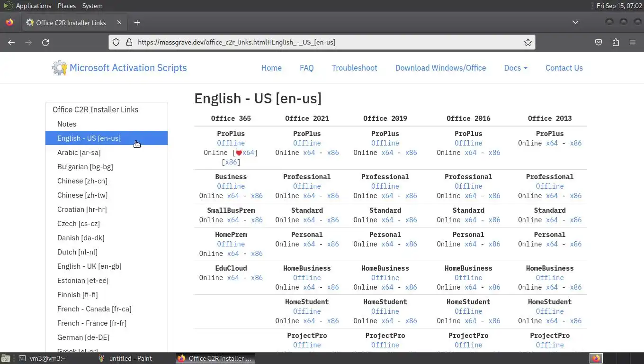Select Dutch [nl-nl] in sidebar
644x364 pixels.
(107, 252)
